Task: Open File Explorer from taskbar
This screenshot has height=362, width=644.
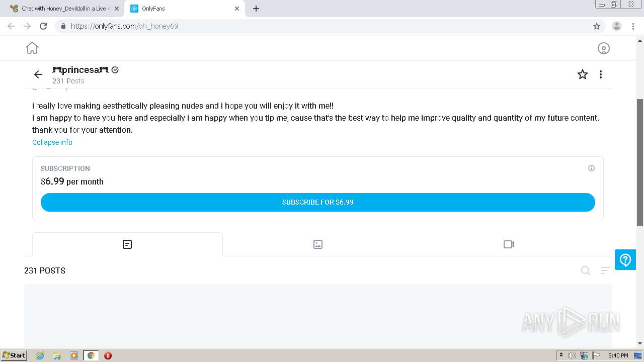Action: click(57, 355)
